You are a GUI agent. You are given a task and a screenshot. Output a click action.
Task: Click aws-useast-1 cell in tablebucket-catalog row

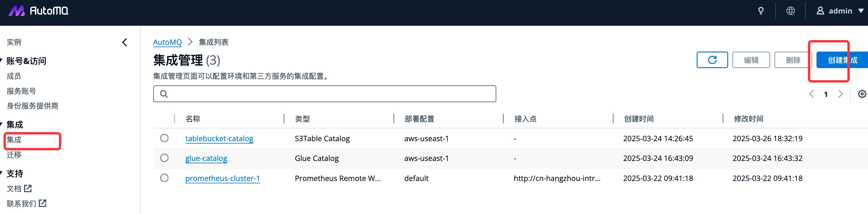coord(426,138)
